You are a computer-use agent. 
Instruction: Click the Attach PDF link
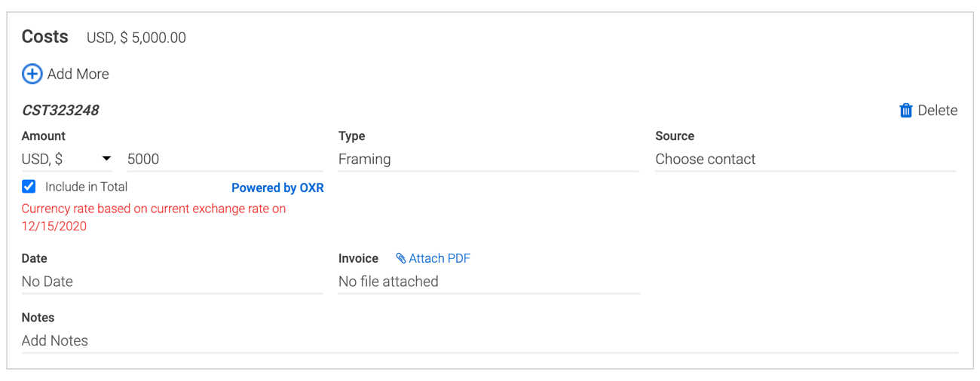pos(439,258)
